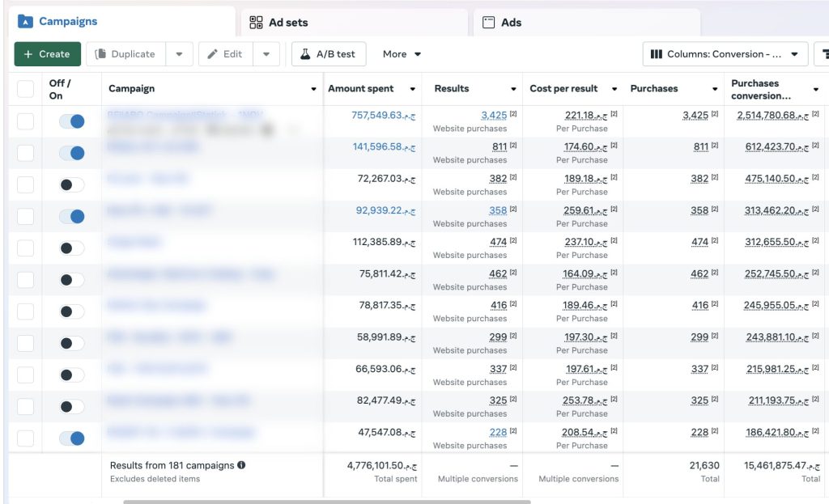Screen dimensions: 829x504
Task: Click the Duplicate copy icon
Action: [101, 54]
